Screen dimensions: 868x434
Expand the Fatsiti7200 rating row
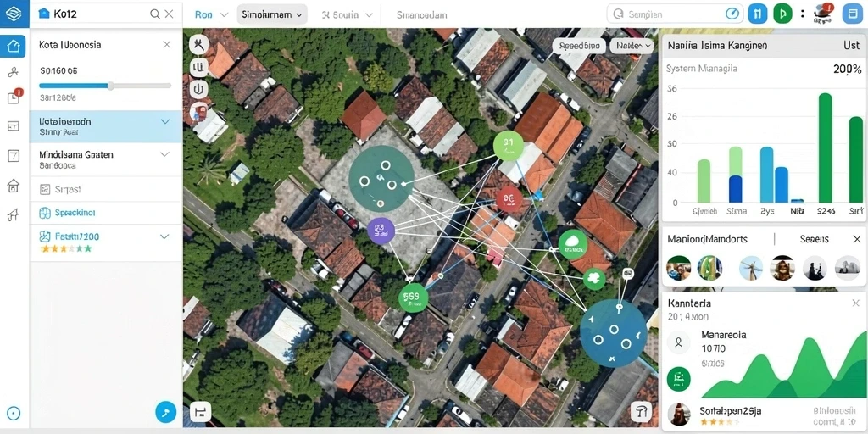coord(164,236)
